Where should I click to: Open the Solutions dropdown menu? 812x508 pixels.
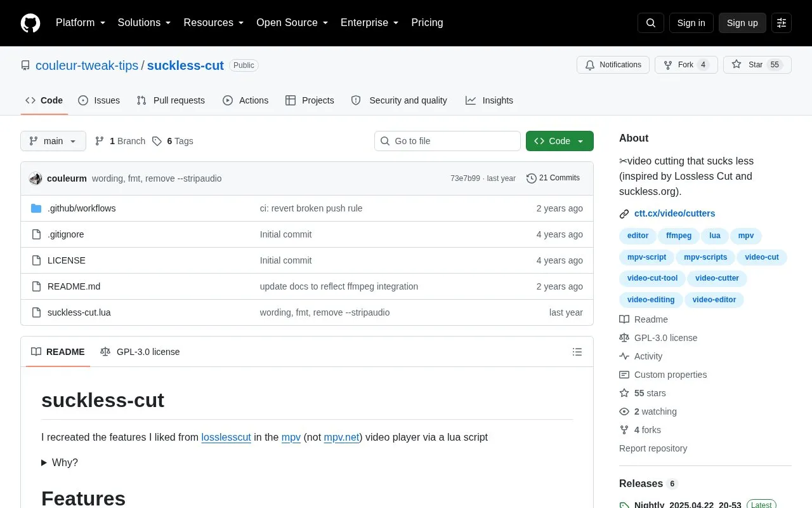[x=145, y=23]
